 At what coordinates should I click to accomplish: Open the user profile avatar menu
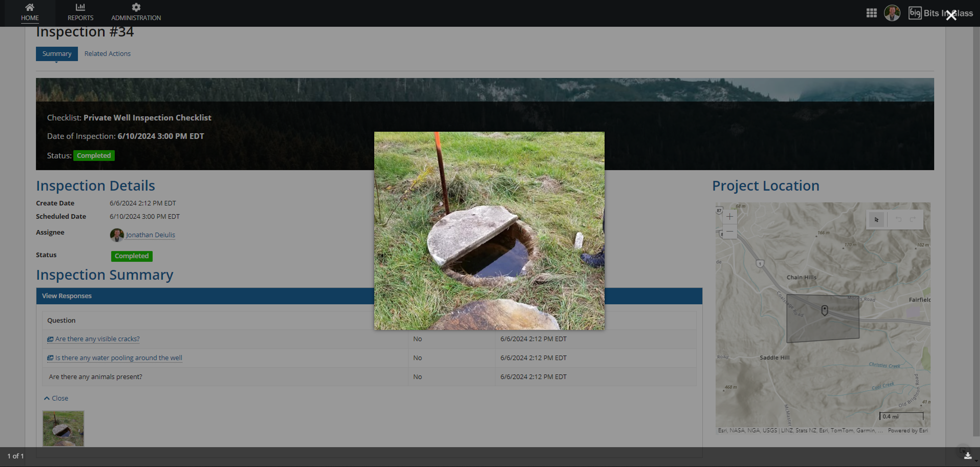[x=892, y=13]
